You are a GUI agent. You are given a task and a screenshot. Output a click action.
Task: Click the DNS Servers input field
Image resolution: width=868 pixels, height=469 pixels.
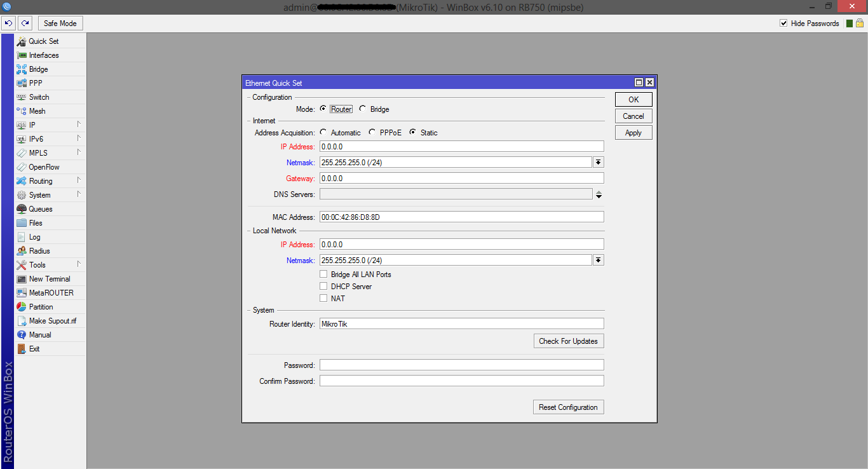[456, 194]
